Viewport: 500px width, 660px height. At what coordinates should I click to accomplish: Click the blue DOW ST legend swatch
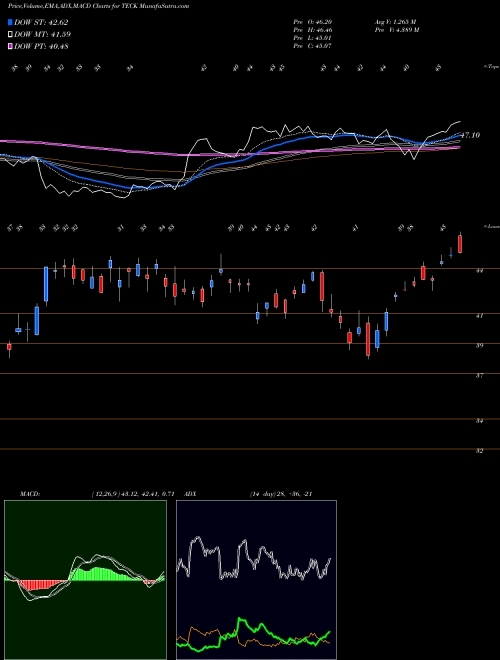[x=11, y=23]
